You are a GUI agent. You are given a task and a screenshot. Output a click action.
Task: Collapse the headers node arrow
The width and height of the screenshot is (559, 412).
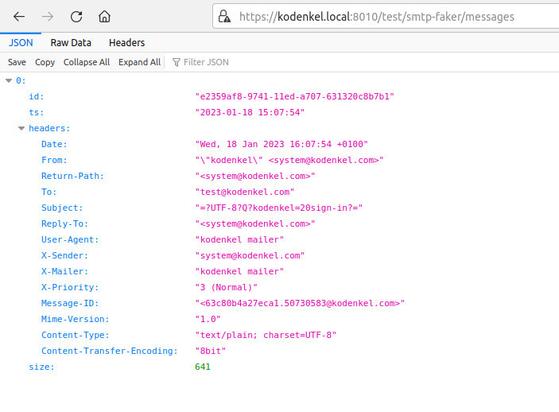click(x=21, y=129)
